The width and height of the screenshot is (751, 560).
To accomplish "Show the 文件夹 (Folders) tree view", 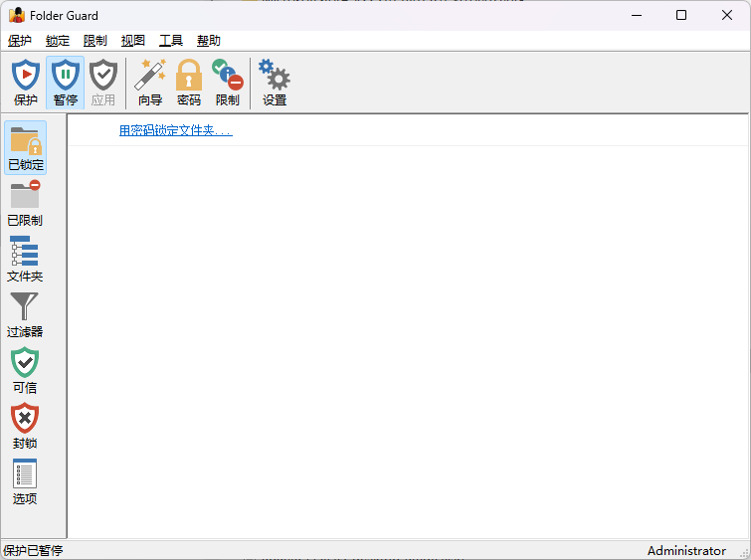I will [25, 260].
